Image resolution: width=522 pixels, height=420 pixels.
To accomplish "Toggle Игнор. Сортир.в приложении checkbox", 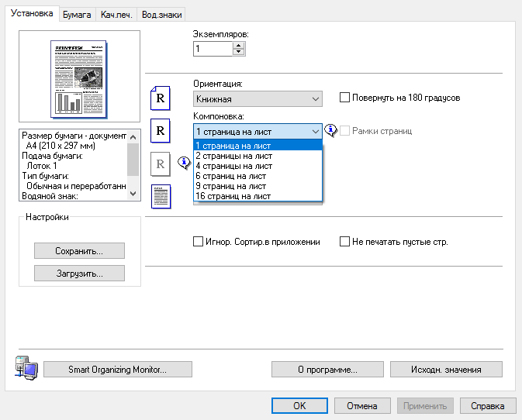I will pos(198,242).
